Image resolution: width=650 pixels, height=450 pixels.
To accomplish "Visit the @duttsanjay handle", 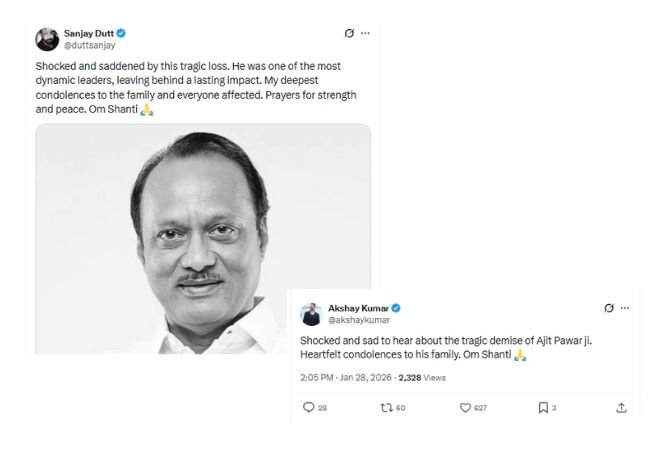I will coord(88,45).
